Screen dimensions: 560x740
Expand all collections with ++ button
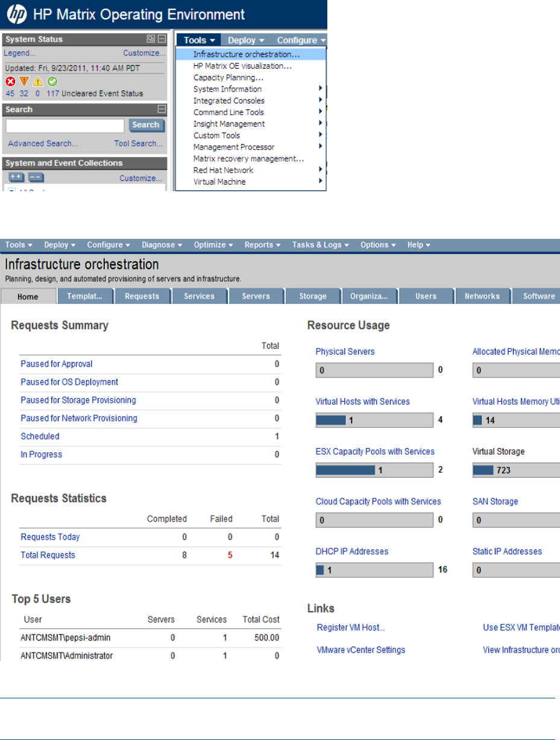pos(17,178)
